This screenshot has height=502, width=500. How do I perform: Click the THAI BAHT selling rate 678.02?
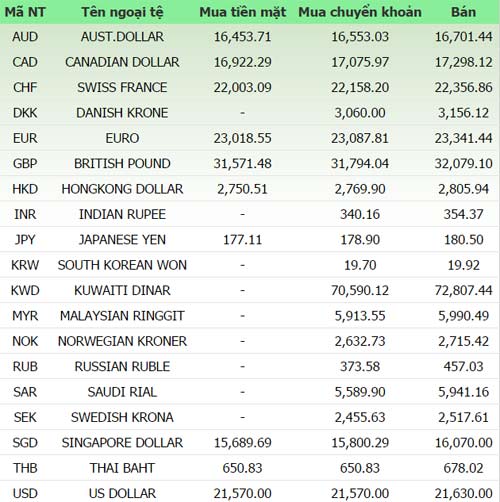point(463,468)
